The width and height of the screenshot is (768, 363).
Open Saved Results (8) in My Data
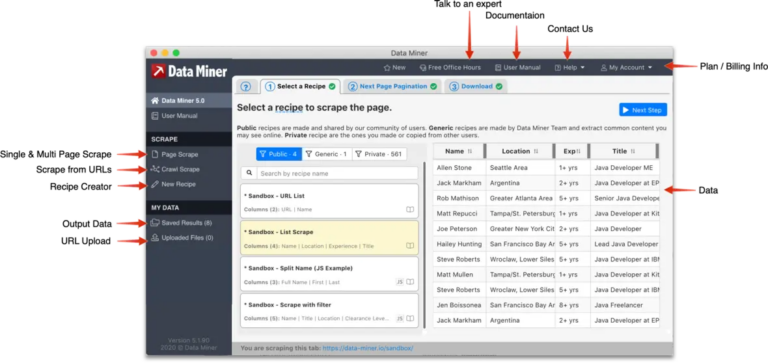click(181, 223)
